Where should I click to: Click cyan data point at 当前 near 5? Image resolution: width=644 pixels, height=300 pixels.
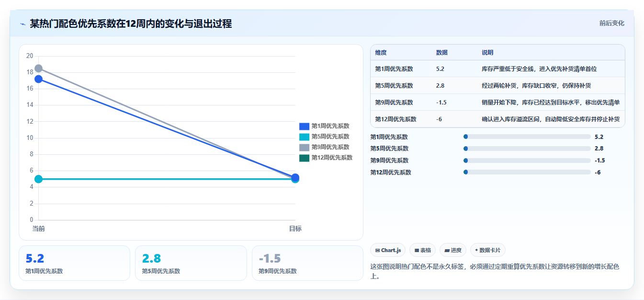point(38,179)
